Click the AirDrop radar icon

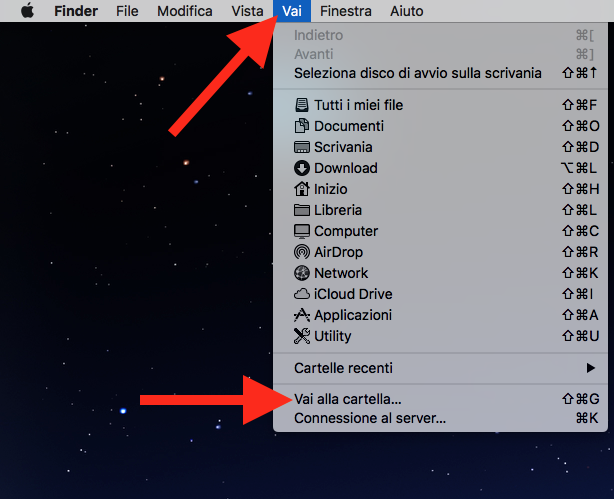coord(302,252)
